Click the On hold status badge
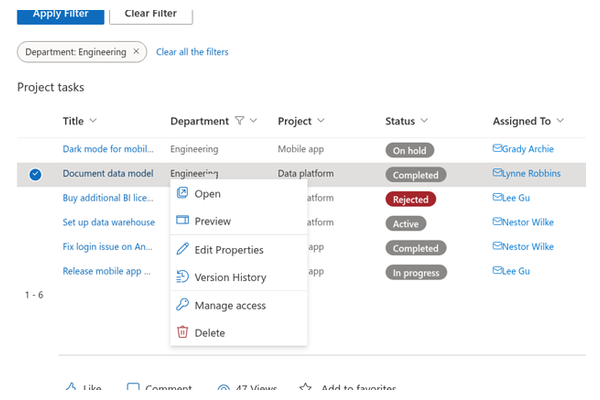Viewport: 600px width, 400px height. pyautogui.click(x=409, y=150)
